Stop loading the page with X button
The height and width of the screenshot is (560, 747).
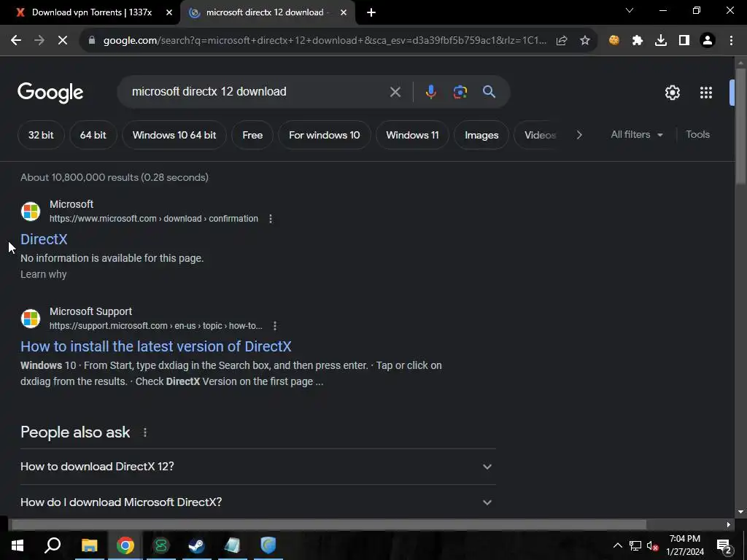tap(63, 41)
